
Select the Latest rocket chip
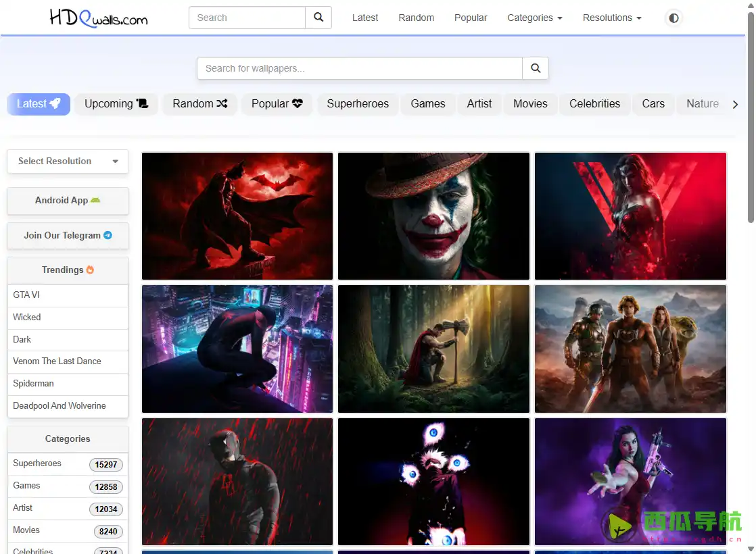tap(39, 104)
